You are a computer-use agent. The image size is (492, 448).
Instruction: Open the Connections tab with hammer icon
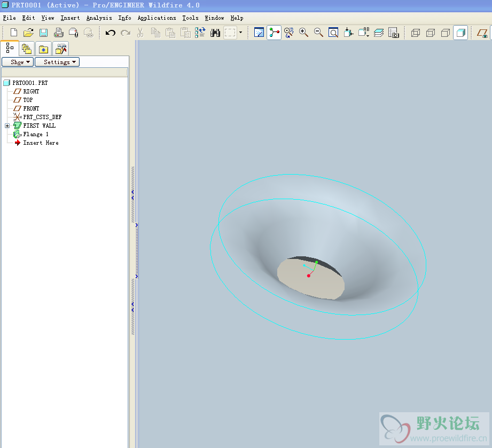[60, 49]
